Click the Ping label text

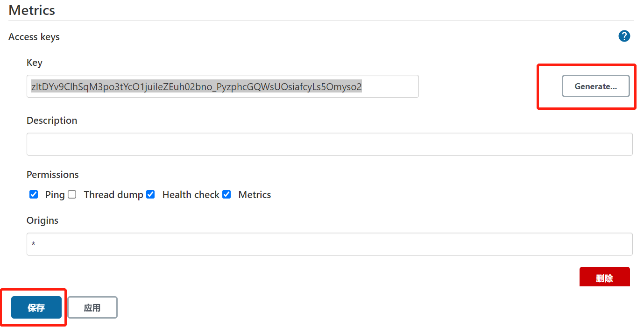point(55,195)
